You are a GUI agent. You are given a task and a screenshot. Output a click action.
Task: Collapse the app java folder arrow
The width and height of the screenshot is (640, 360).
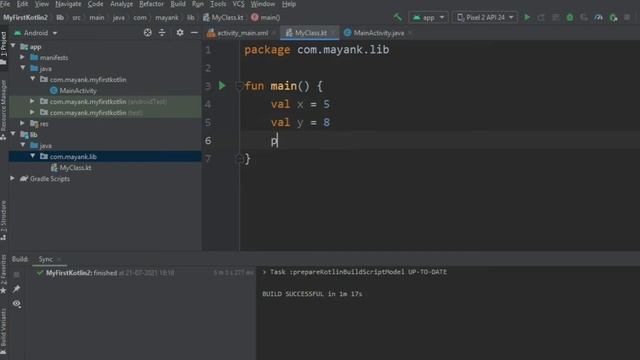tap(23, 68)
